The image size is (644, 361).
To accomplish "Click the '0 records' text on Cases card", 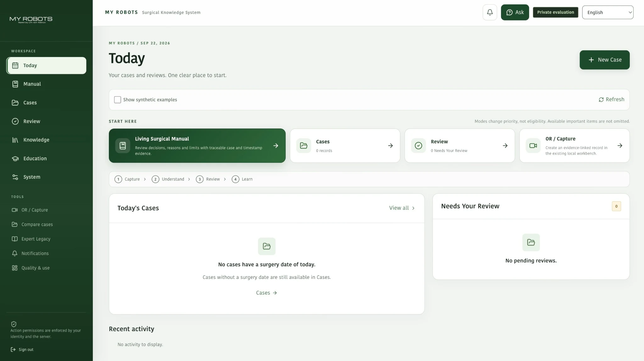I will point(324,151).
